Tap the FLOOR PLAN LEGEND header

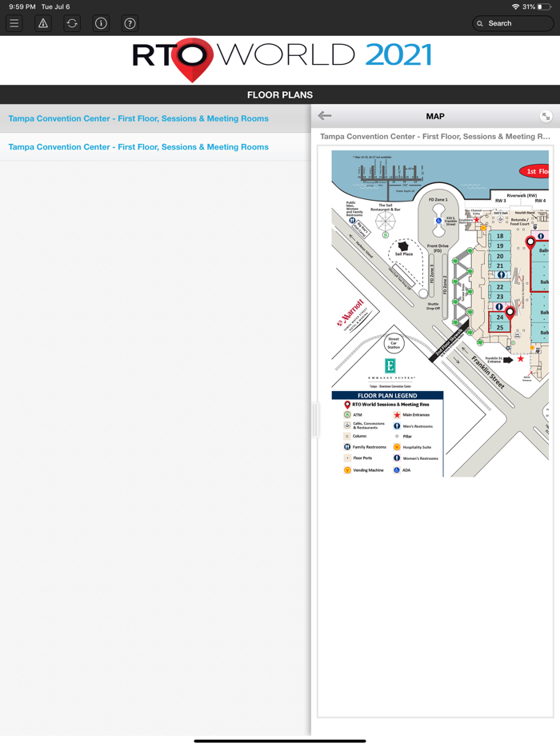pos(387,395)
